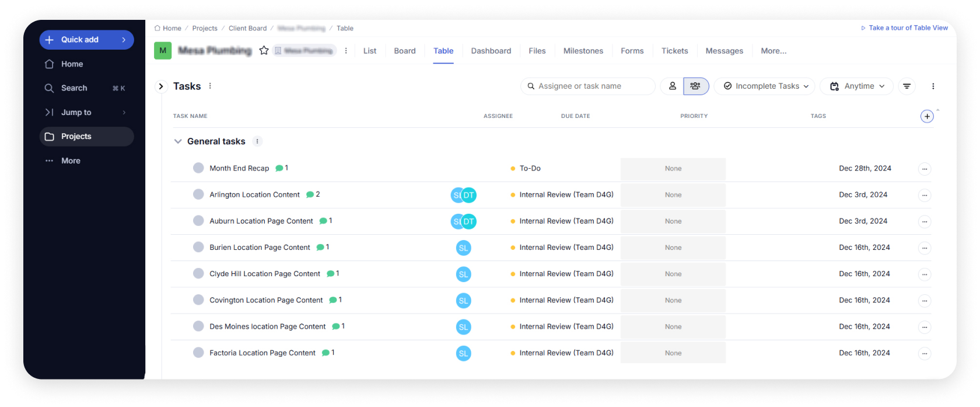Image resolution: width=980 pixels, height=407 pixels.
Task: Click the filter icon in Tasks toolbar
Action: 907,86
